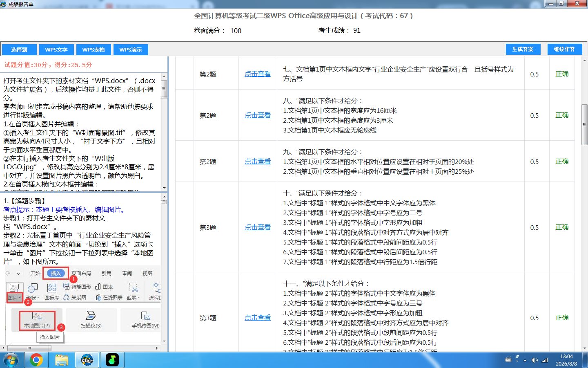
Task: Click the on-screen keyboard tray icon
Action: click(508, 360)
